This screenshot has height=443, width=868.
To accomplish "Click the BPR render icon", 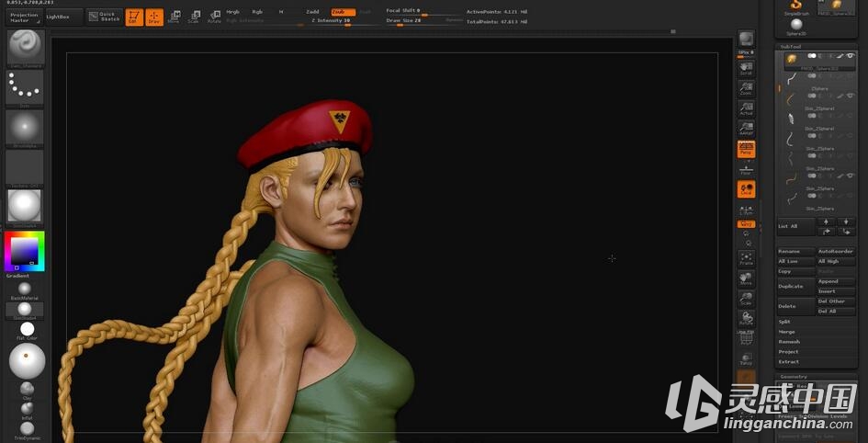I will [x=746, y=39].
